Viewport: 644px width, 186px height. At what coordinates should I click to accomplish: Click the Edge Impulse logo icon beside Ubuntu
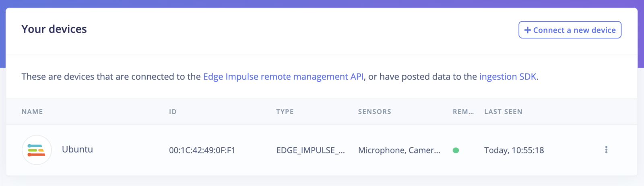click(37, 150)
